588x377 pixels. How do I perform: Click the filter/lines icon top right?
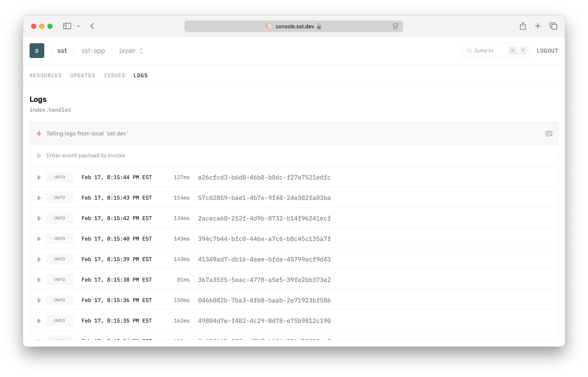coord(549,134)
